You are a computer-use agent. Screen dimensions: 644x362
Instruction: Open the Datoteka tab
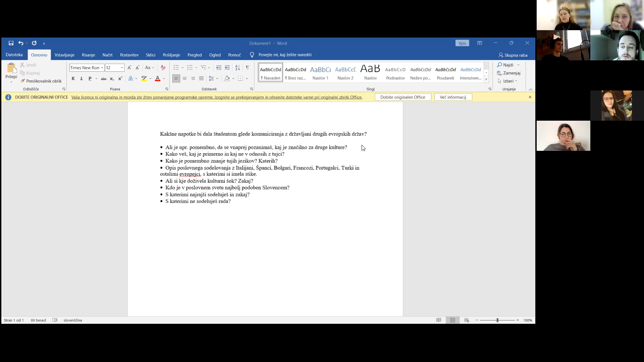point(14,55)
